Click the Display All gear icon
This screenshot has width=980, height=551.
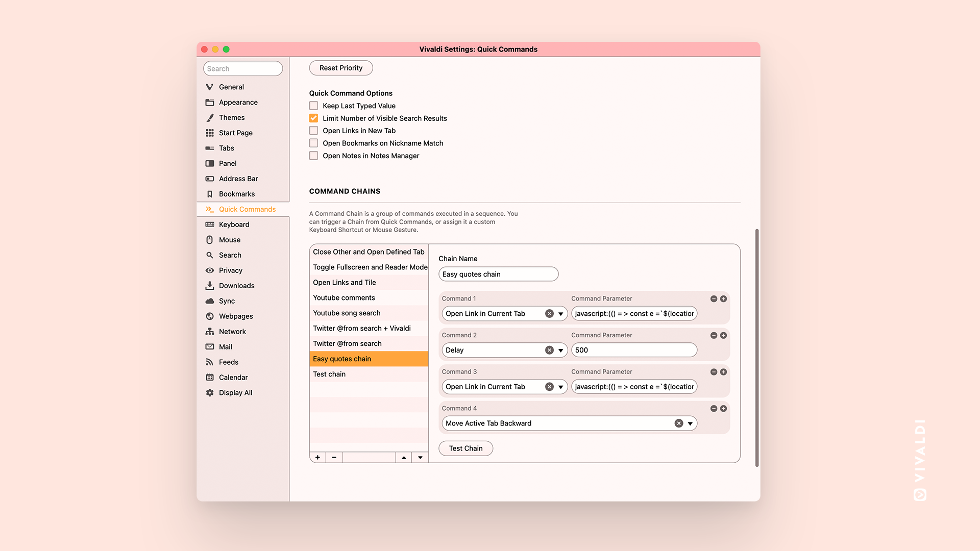tap(210, 393)
